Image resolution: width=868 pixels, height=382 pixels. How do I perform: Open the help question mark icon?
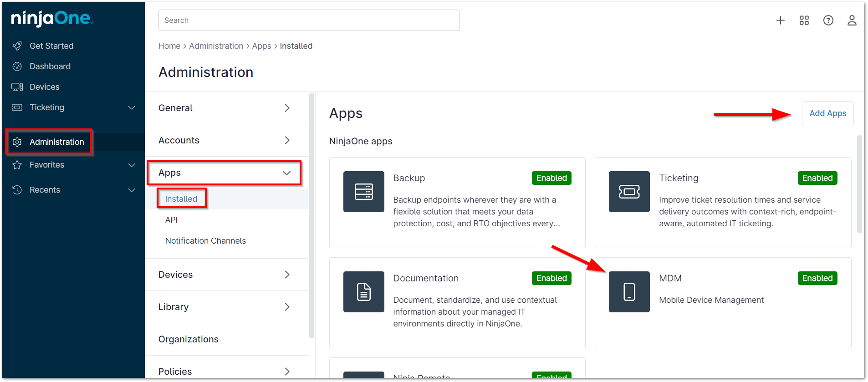(828, 20)
